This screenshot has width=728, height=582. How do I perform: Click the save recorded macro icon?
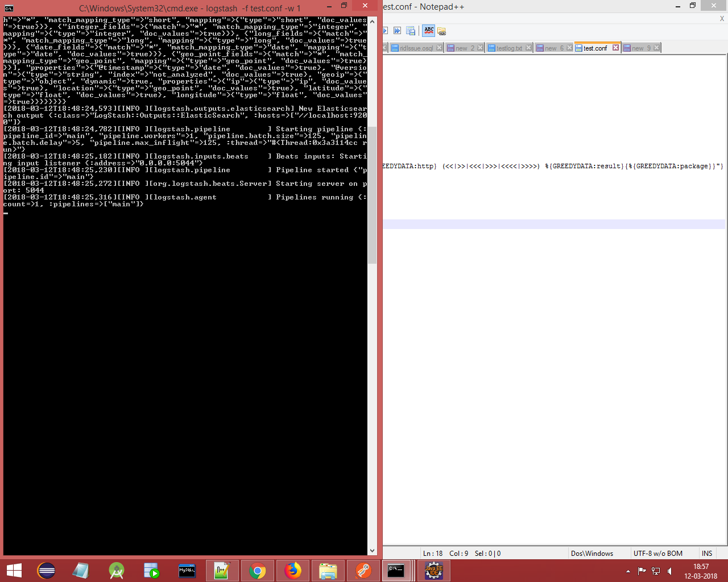tap(410, 31)
